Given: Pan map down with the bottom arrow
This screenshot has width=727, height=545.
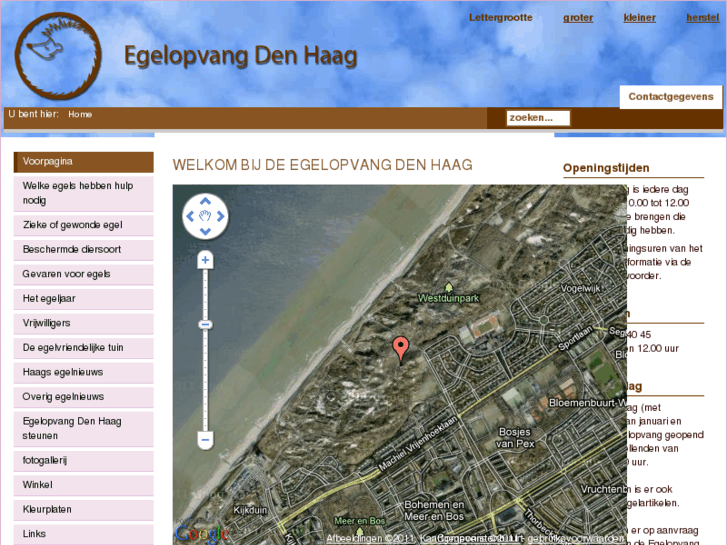Looking at the screenshot, I should pos(205,232).
